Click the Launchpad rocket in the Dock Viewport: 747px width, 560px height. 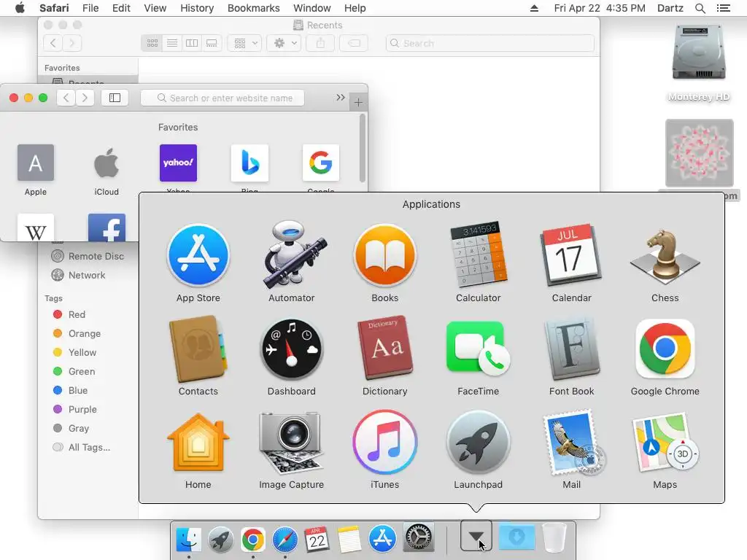point(220,539)
